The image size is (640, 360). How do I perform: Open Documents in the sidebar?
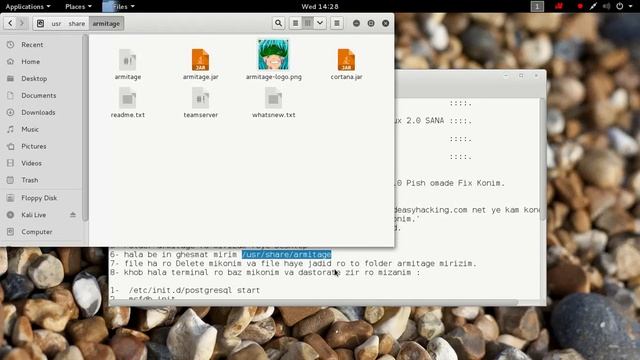42,96
